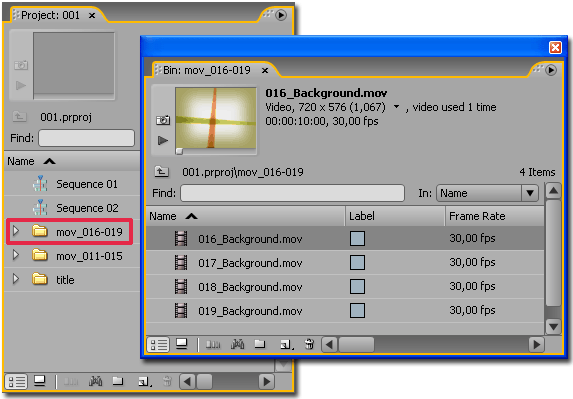This screenshot has height=399, width=573.
Task: Click label color swatch for 018_Background.mov
Action: (x=357, y=286)
